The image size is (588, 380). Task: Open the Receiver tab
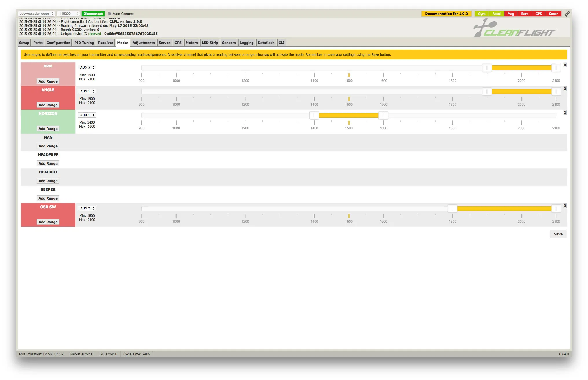pyautogui.click(x=105, y=43)
